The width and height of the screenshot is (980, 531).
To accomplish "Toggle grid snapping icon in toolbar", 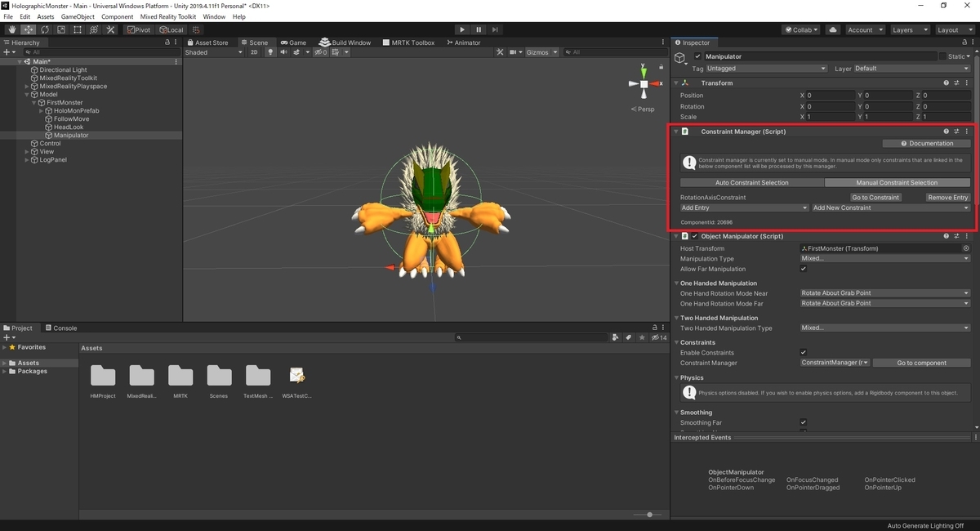I will [x=197, y=29].
